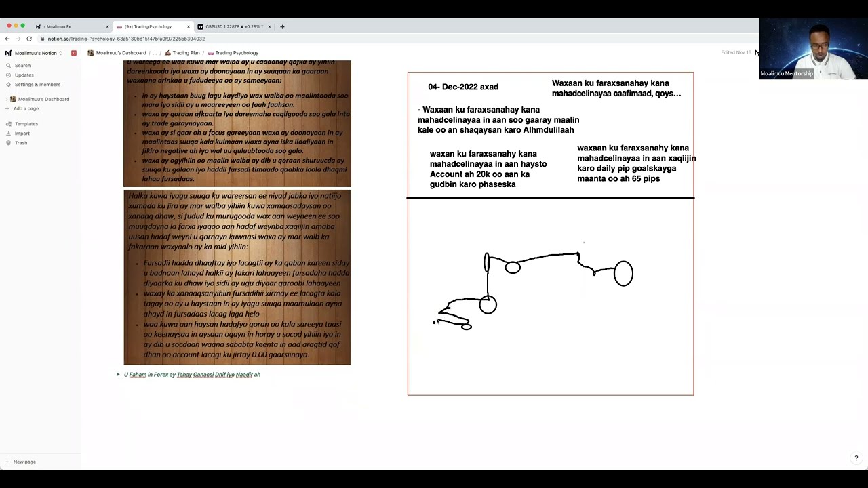The height and width of the screenshot is (488, 868).
Task: Select Settings & members in the sidebar
Action: 37,85
